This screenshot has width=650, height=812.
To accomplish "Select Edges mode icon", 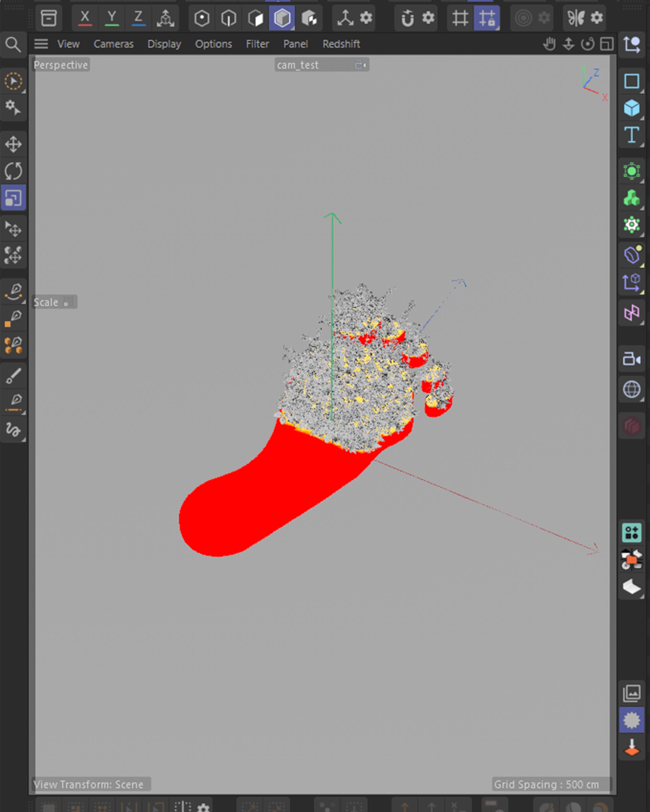I will [229, 18].
